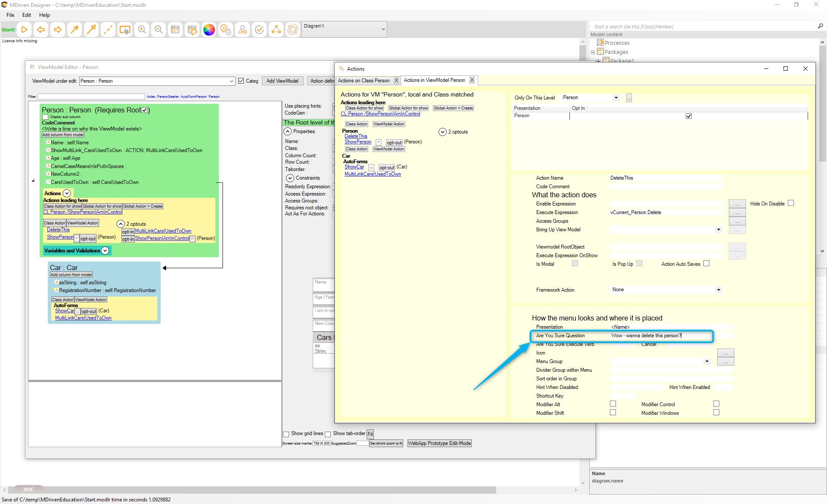Image resolution: width=827 pixels, height=504 pixels.
Task: Collapse the Properties expander
Action: tap(288, 131)
